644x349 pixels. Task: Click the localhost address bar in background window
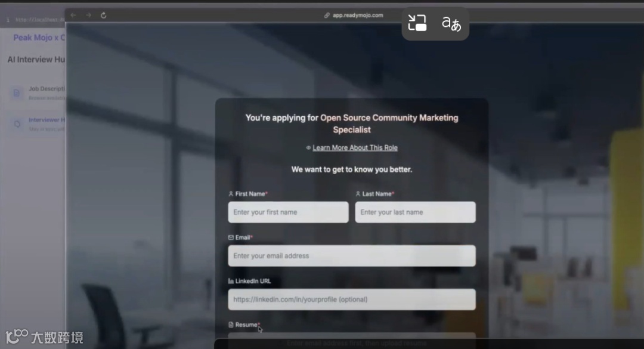click(x=40, y=19)
